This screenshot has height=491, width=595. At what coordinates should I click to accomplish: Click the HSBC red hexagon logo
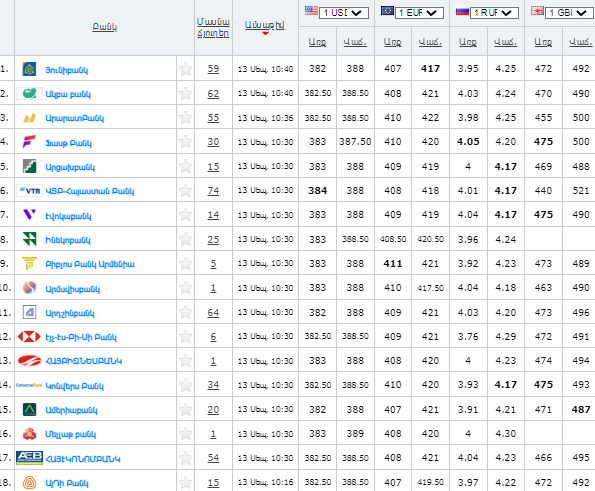click(29, 337)
